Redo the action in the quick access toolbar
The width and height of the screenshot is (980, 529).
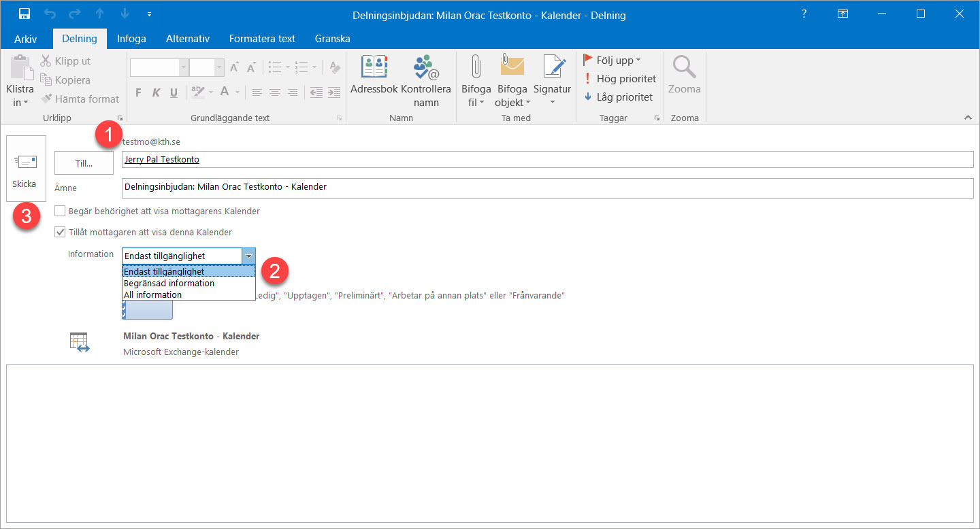[x=75, y=14]
